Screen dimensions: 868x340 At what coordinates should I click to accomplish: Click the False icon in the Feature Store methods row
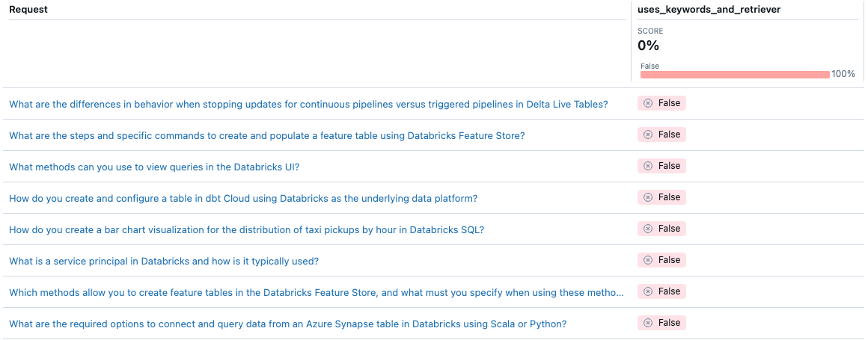pos(648,291)
